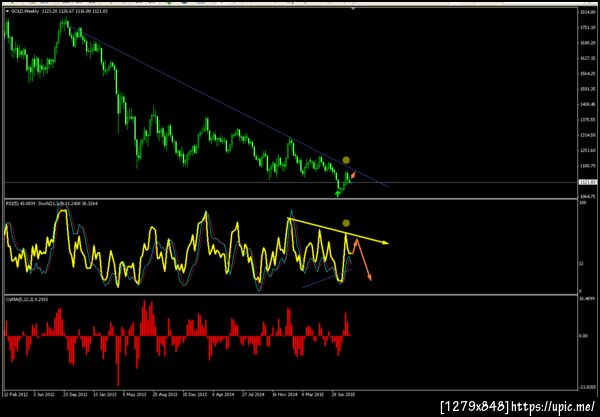
Task: Click the 6 Apr 2014 date label
Action: click(223, 394)
